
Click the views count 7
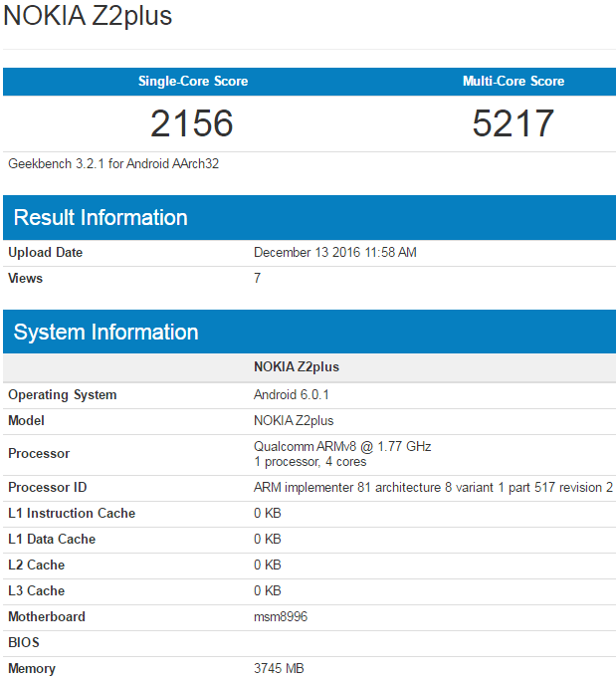[258, 278]
